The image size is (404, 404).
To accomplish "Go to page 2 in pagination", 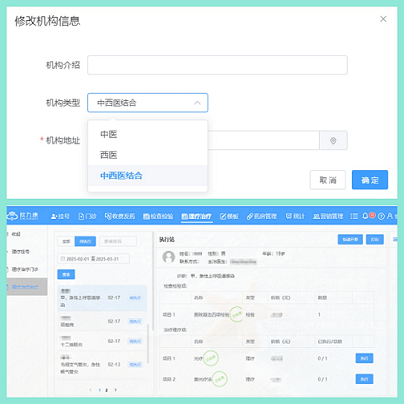I will (x=107, y=390).
